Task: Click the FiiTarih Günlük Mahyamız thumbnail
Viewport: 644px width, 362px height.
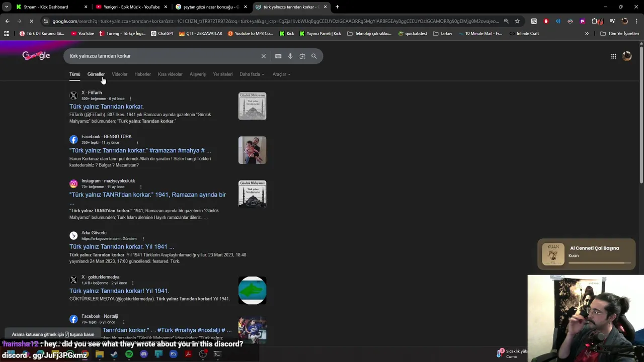Action: pyautogui.click(x=252, y=106)
